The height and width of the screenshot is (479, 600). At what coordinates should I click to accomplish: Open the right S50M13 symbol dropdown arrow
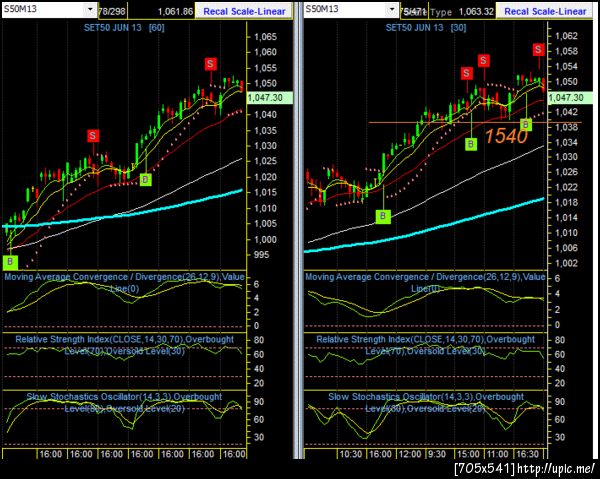[392, 9]
